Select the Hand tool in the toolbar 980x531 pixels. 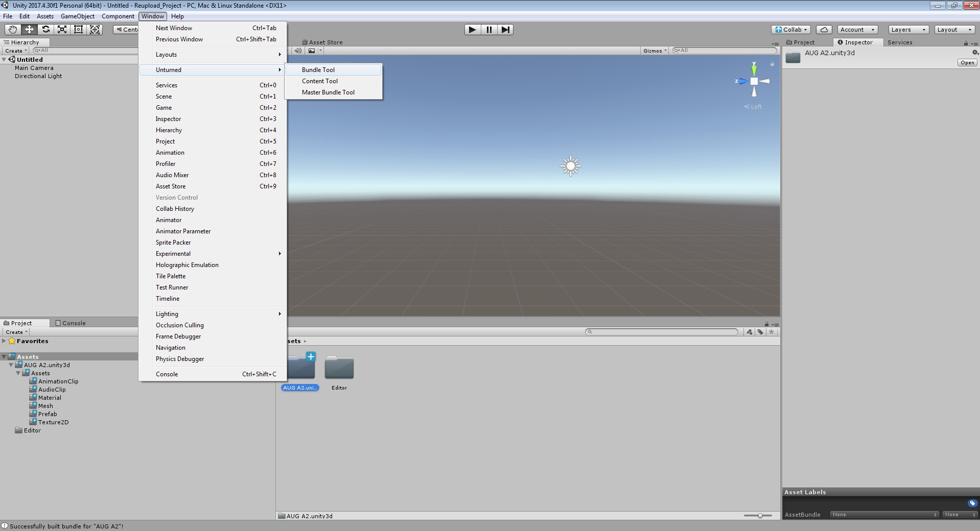pos(12,30)
